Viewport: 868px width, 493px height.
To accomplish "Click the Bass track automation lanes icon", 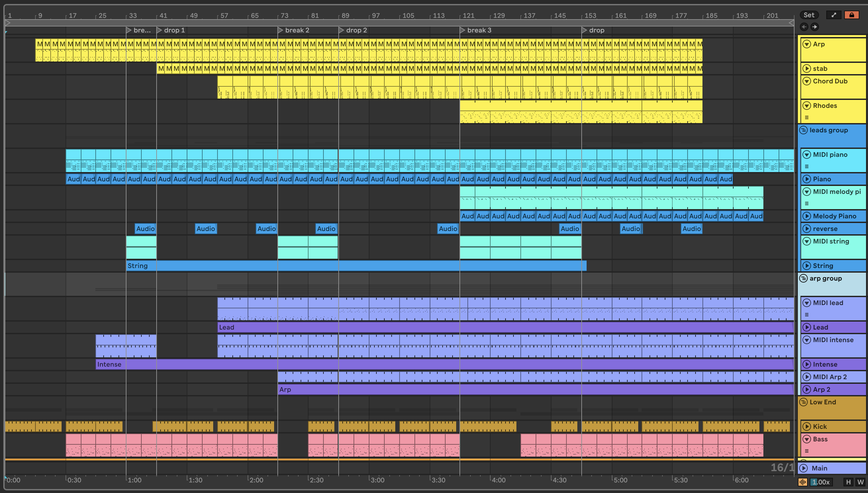I will point(807,451).
